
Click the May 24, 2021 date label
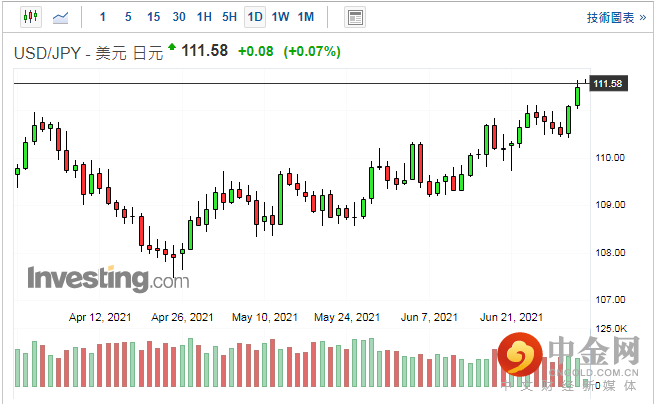(x=347, y=317)
